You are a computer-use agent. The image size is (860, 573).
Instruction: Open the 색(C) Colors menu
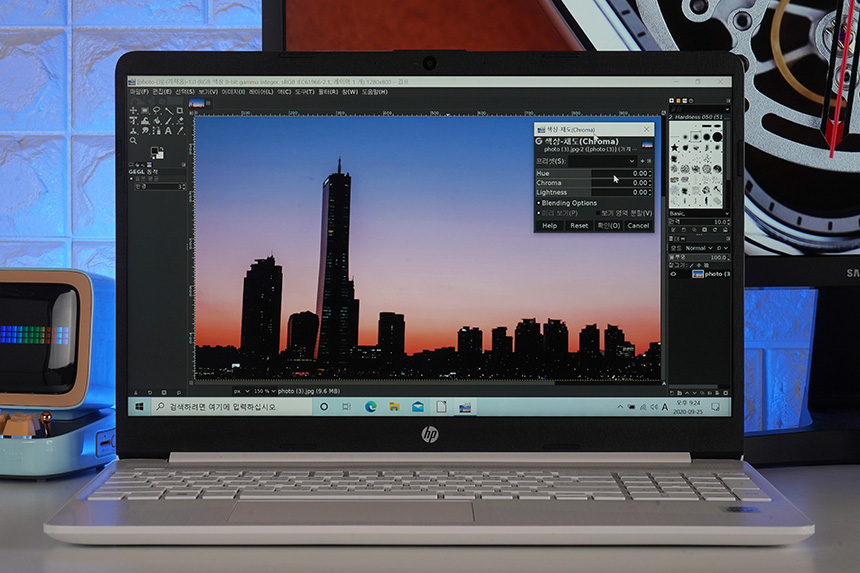[284, 92]
